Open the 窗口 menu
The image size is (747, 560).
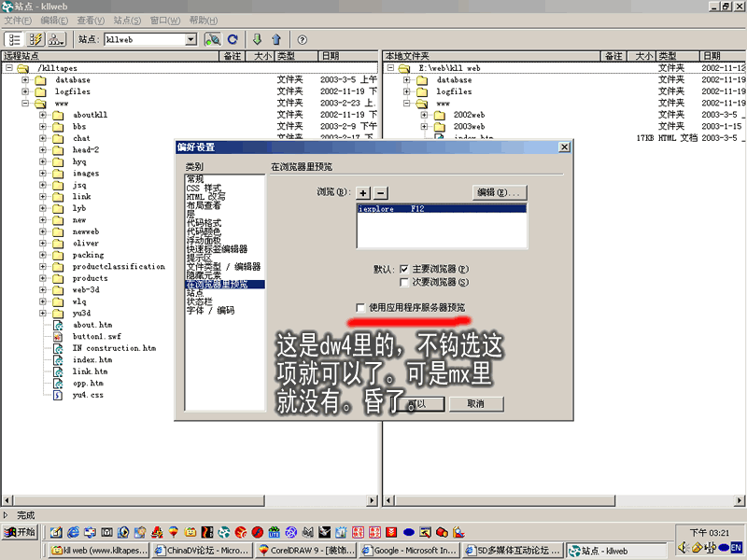point(164,20)
